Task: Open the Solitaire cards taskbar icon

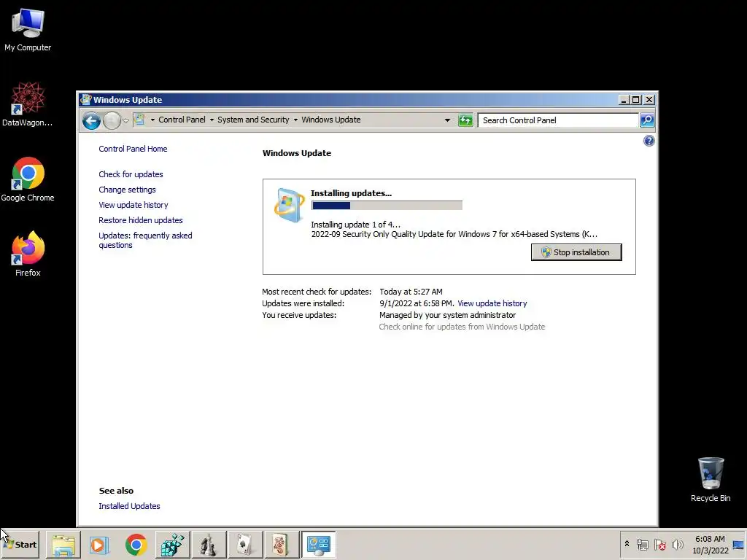Action: [245, 545]
